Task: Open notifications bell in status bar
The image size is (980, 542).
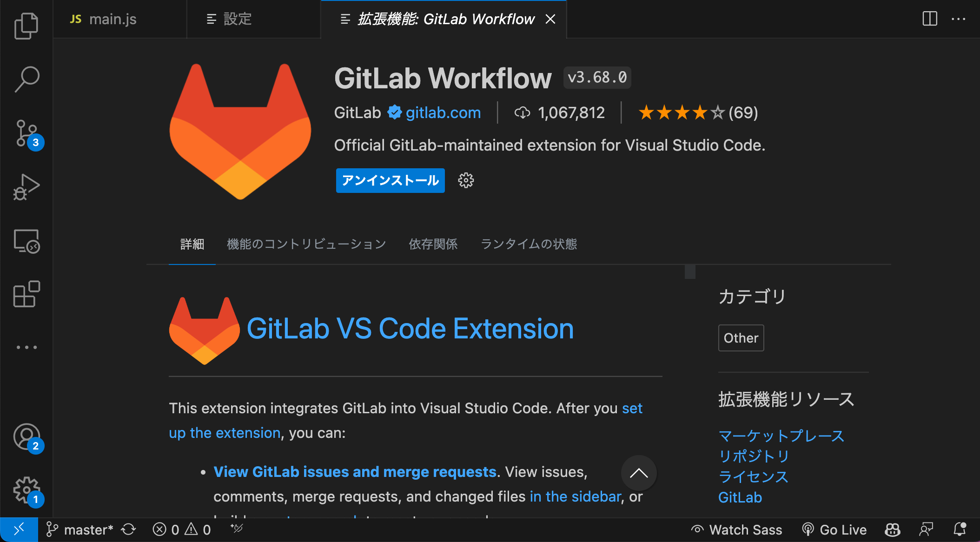Action: (960, 529)
